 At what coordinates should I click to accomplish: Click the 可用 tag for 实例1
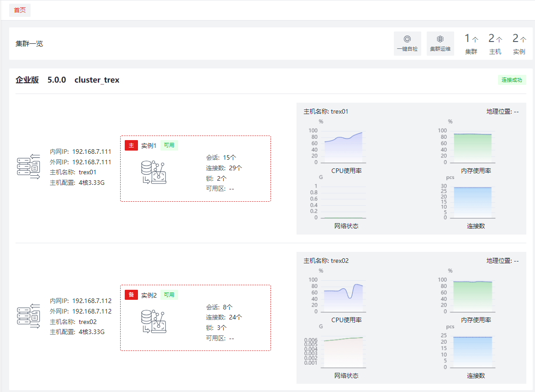pyautogui.click(x=169, y=146)
